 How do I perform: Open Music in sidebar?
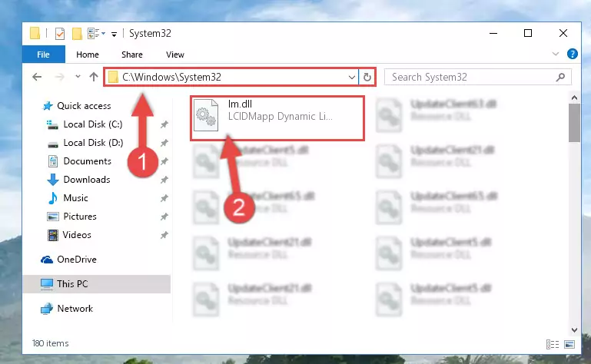75,198
